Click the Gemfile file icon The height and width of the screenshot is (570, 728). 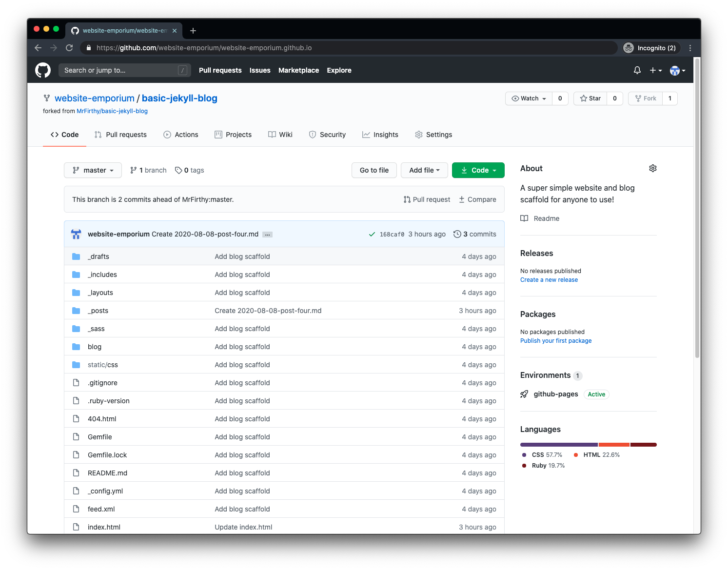pos(76,437)
